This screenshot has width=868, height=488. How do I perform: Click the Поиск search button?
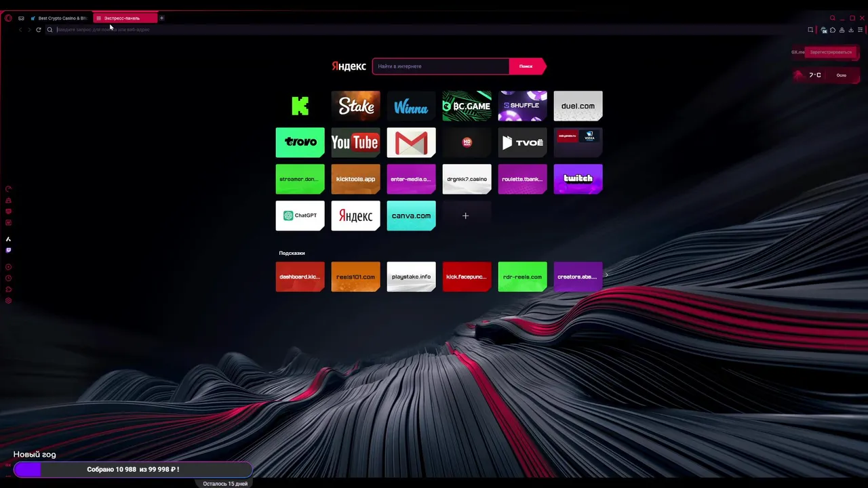pyautogui.click(x=527, y=66)
